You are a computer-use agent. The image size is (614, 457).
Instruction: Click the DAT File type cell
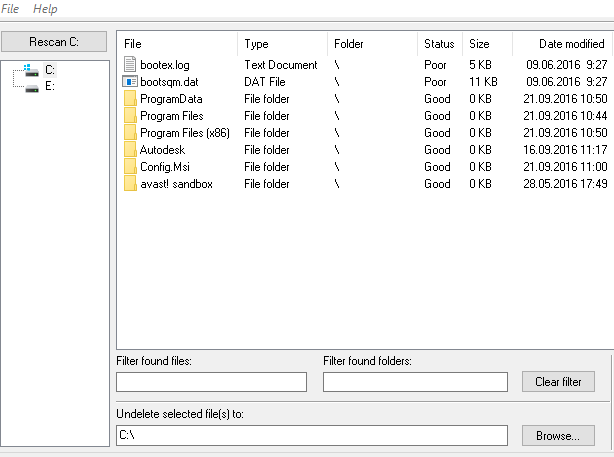tap(265, 82)
